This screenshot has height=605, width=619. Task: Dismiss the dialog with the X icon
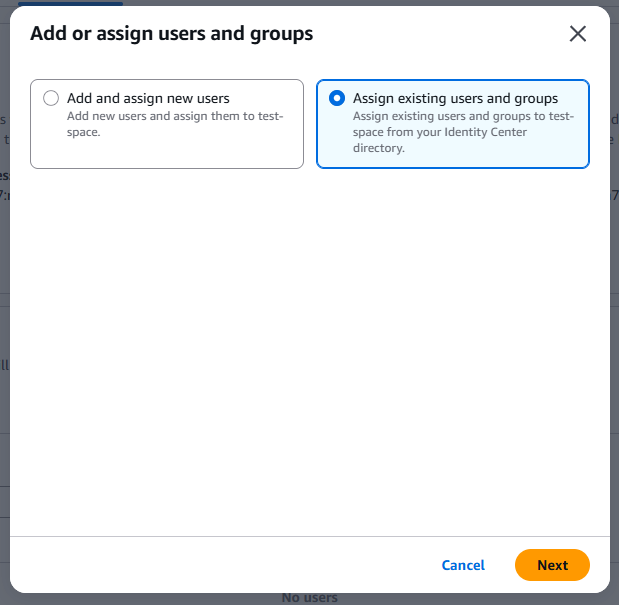click(x=577, y=34)
